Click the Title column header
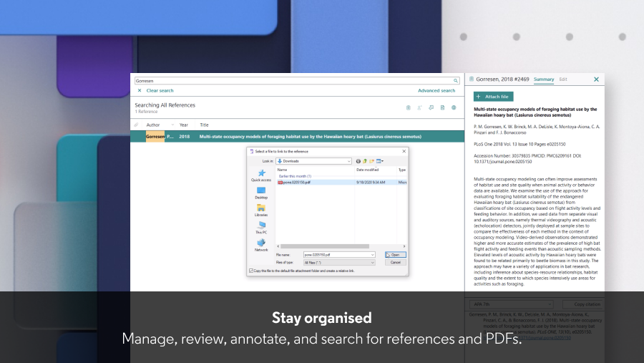 pos(204,125)
